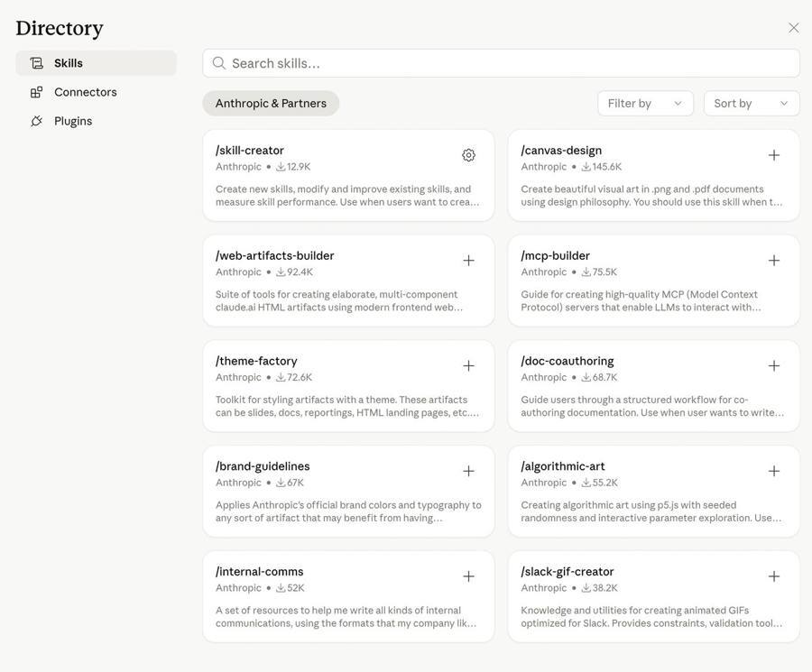
Task: Add the internal-comms skill with plus icon
Action: click(x=468, y=576)
